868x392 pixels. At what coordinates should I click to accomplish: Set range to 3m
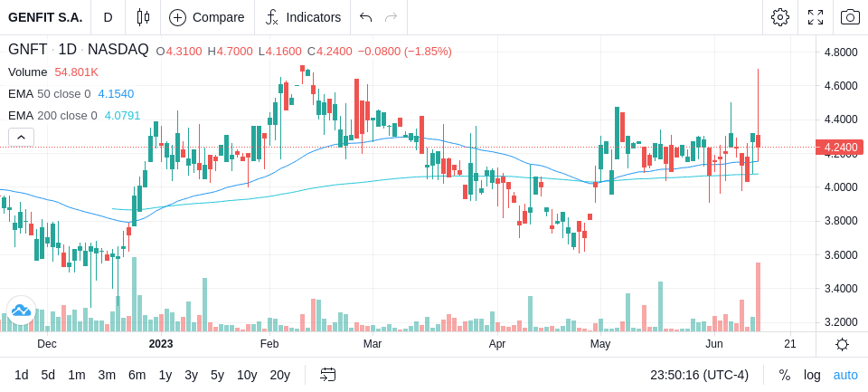pos(107,376)
